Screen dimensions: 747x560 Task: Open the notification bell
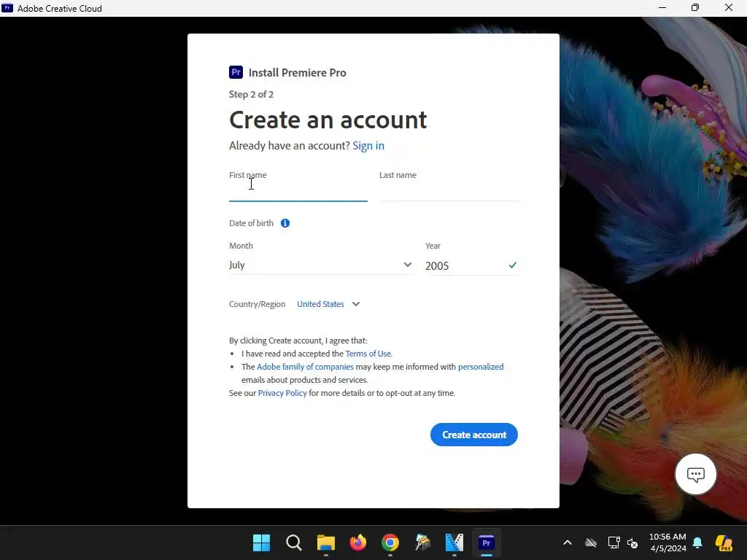tap(697, 542)
